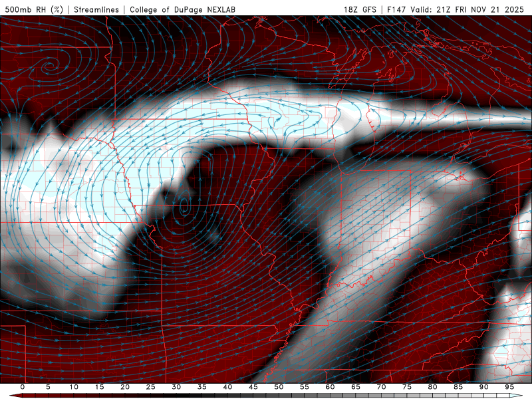Click the colorbar label "70"
Viewport: 532px width, 399px height.
[381, 387]
